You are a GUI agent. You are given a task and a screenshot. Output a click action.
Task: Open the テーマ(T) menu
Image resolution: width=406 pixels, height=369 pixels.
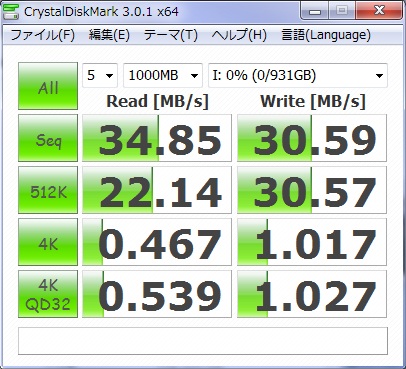click(171, 35)
